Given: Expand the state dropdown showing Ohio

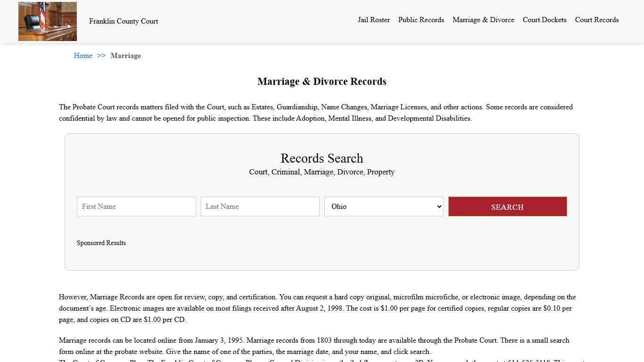Looking at the screenshot, I should tap(383, 206).
